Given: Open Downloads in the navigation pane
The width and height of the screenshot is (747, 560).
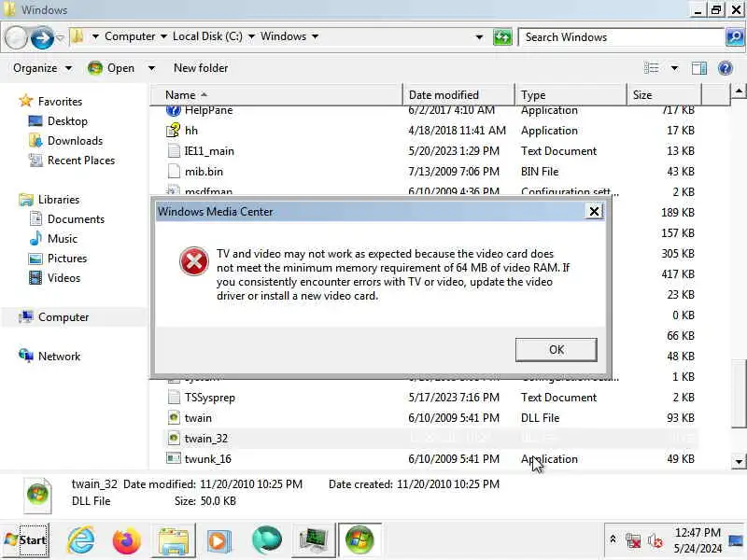Looking at the screenshot, I should pyautogui.click(x=75, y=141).
